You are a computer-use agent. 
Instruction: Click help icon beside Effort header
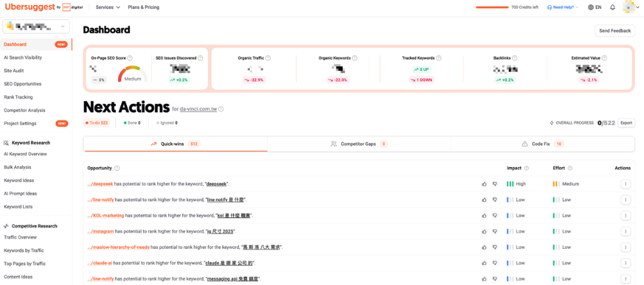570,168
